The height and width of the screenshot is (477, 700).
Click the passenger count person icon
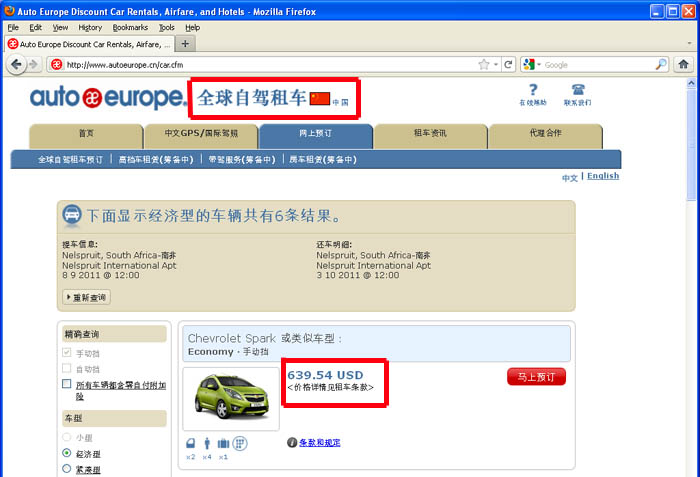click(x=207, y=443)
